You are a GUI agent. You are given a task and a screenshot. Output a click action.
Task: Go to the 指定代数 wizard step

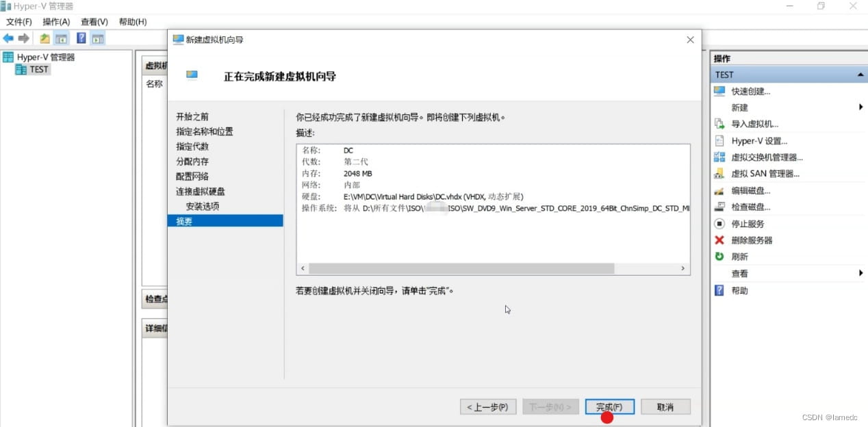click(192, 146)
